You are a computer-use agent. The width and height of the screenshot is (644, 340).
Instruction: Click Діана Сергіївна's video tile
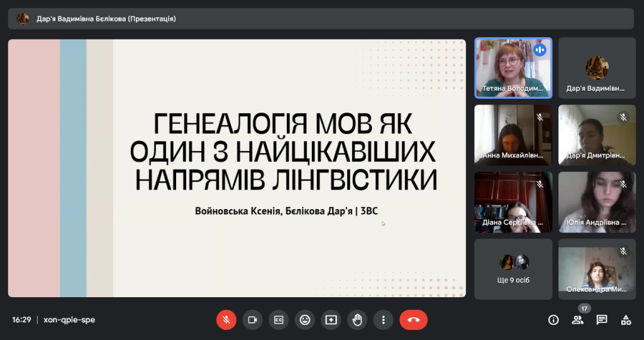click(x=513, y=202)
